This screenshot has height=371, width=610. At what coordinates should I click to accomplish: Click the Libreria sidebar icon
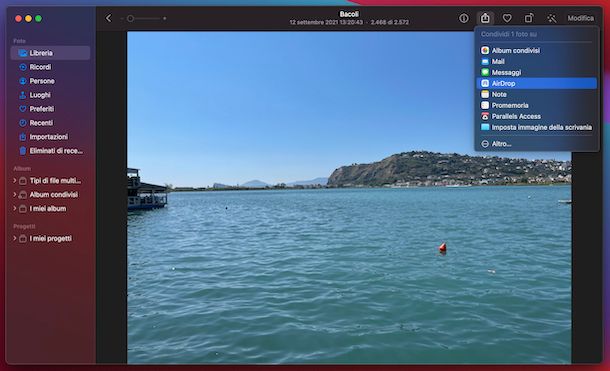[x=23, y=53]
